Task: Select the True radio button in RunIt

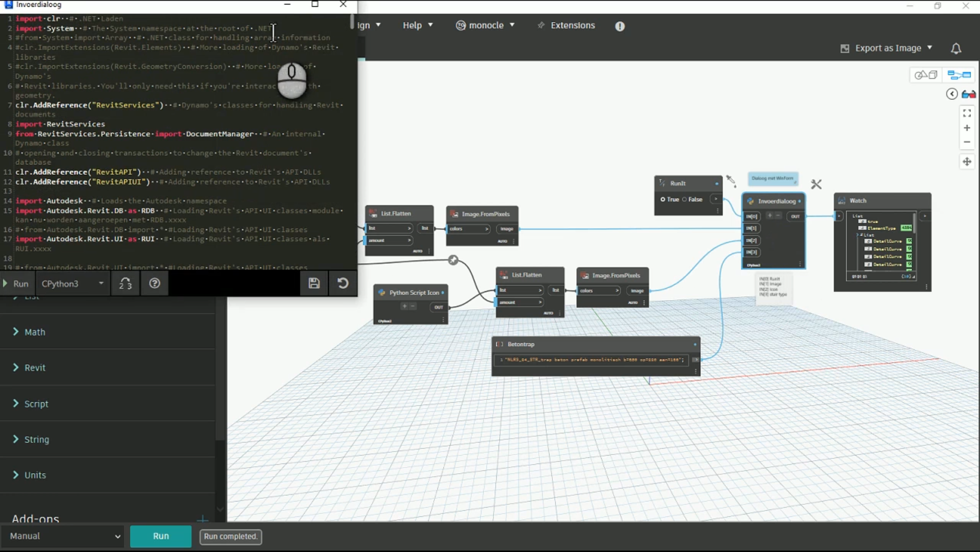Action: point(662,200)
